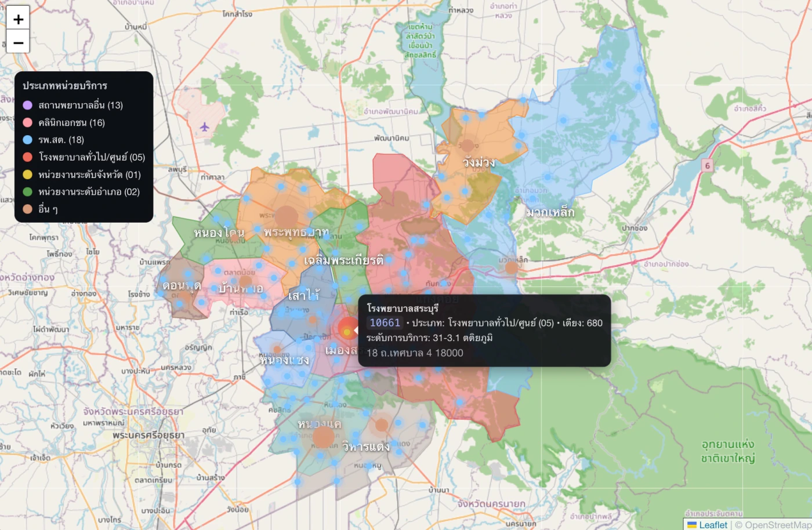
Task: Zoom out using the minus button
Action: click(18, 42)
